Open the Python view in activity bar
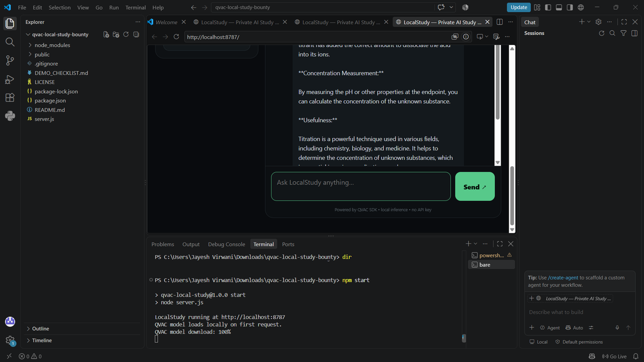This screenshot has width=644, height=362. [x=10, y=116]
